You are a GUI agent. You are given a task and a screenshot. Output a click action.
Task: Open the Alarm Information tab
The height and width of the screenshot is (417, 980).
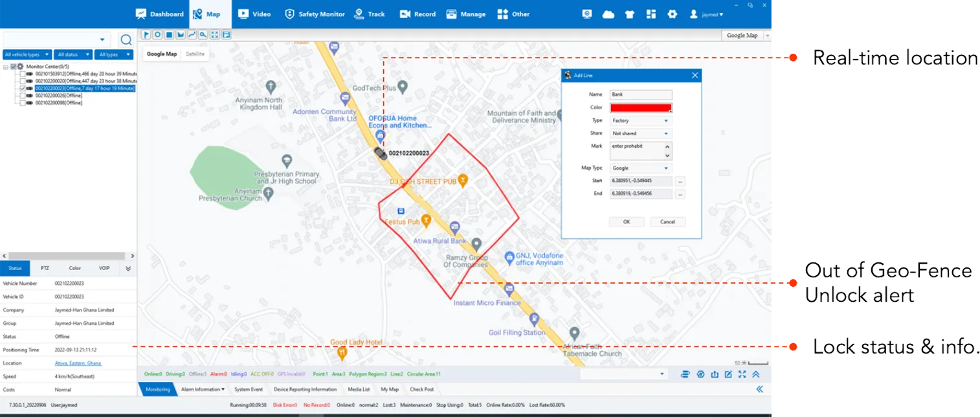[x=203, y=389]
